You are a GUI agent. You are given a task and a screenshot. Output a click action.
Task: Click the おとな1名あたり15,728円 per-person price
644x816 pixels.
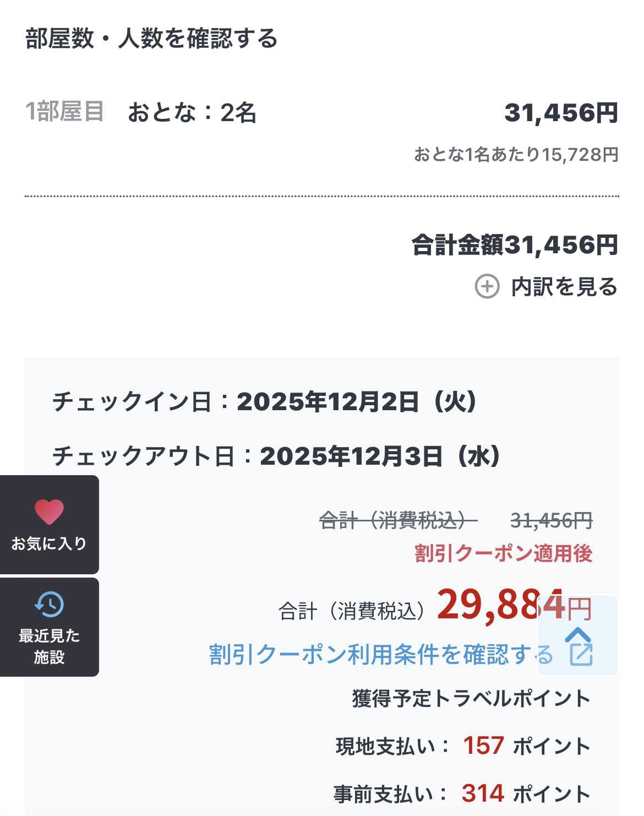(516, 155)
